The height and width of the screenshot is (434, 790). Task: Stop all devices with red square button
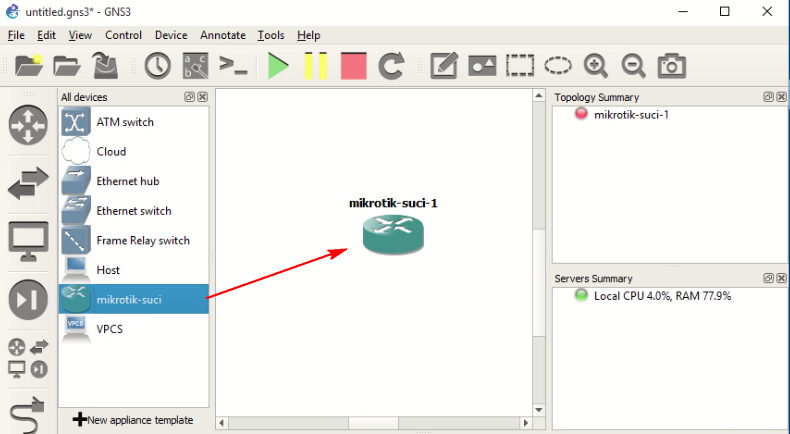coord(354,66)
